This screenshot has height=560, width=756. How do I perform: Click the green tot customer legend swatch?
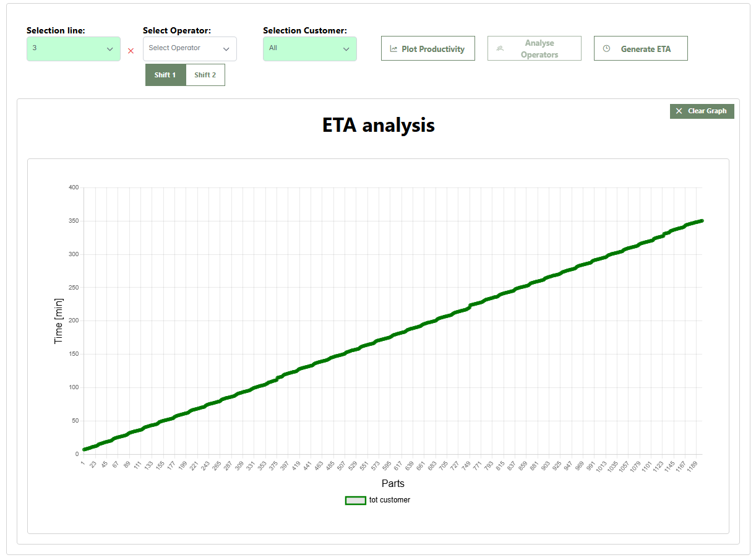click(x=355, y=500)
